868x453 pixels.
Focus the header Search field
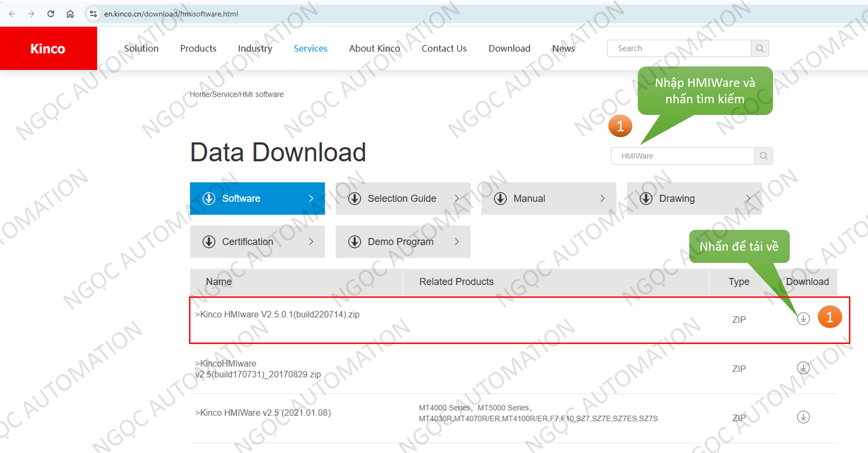tap(679, 48)
